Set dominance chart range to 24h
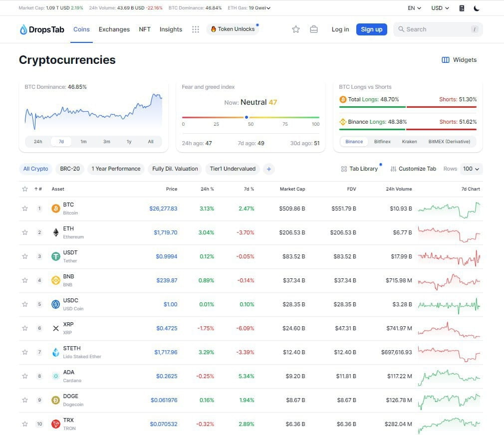 click(x=38, y=142)
